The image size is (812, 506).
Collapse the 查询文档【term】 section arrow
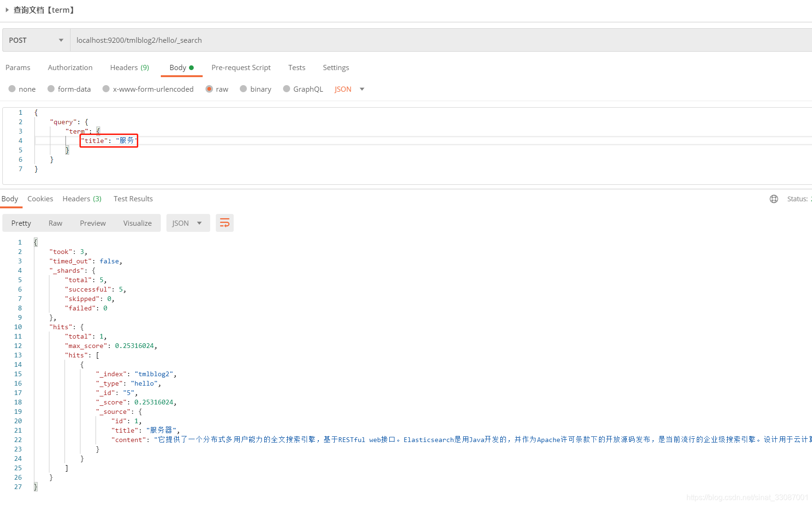7,10
